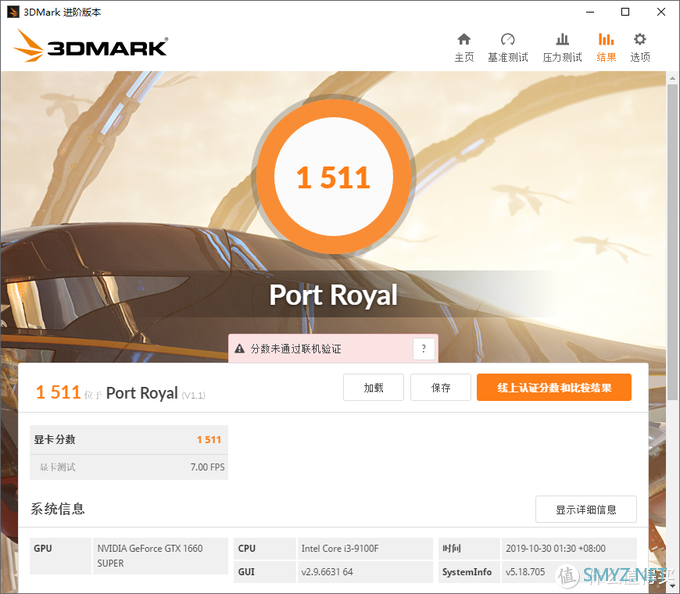
Task: Click the Port Royal banner title
Action: coord(333,295)
